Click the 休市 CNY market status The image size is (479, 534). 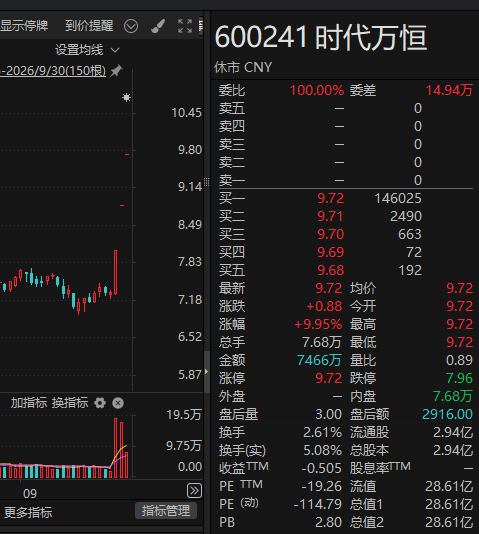click(243, 67)
